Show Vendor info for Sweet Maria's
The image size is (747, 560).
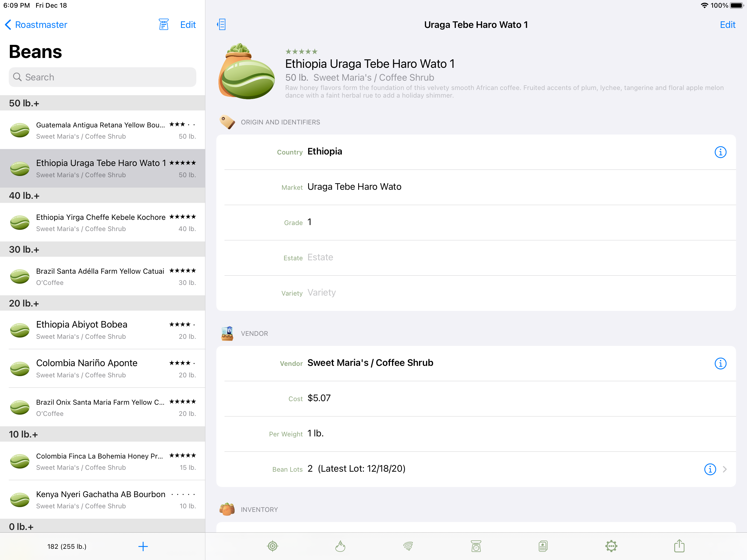(720, 363)
